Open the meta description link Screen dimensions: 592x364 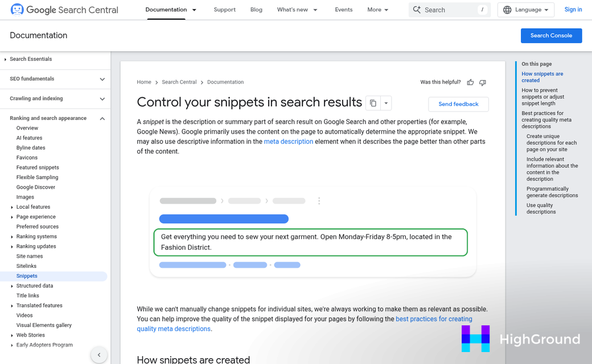(x=288, y=142)
